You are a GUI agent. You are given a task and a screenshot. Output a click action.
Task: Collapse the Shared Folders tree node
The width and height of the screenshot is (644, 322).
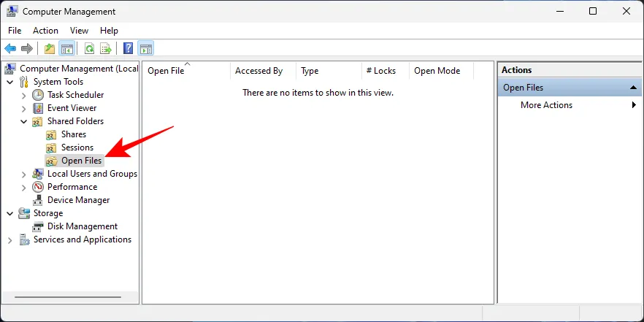(23, 121)
